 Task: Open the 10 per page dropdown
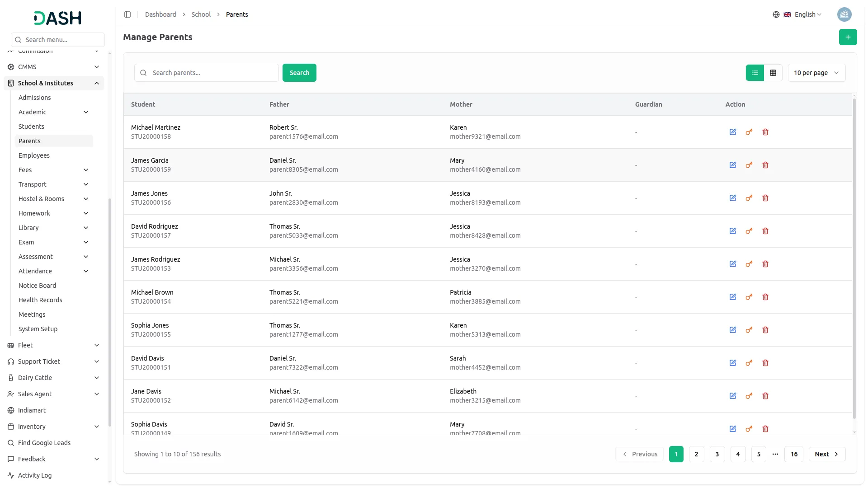[x=816, y=73]
